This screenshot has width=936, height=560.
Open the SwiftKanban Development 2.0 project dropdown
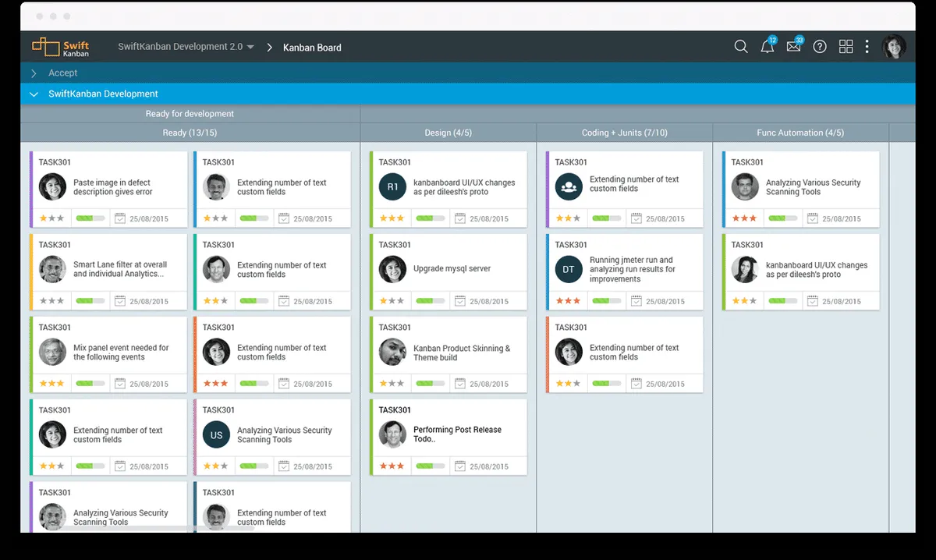click(186, 47)
